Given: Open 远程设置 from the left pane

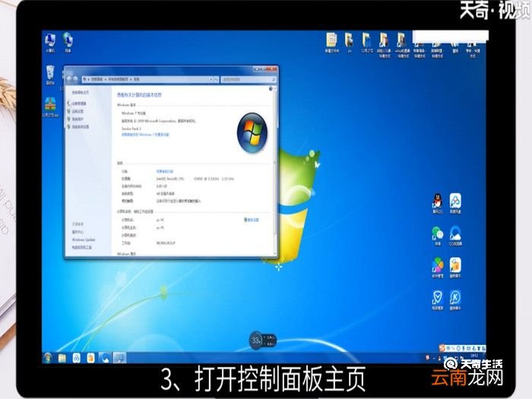Looking at the screenshot, I should pos(78,111).
